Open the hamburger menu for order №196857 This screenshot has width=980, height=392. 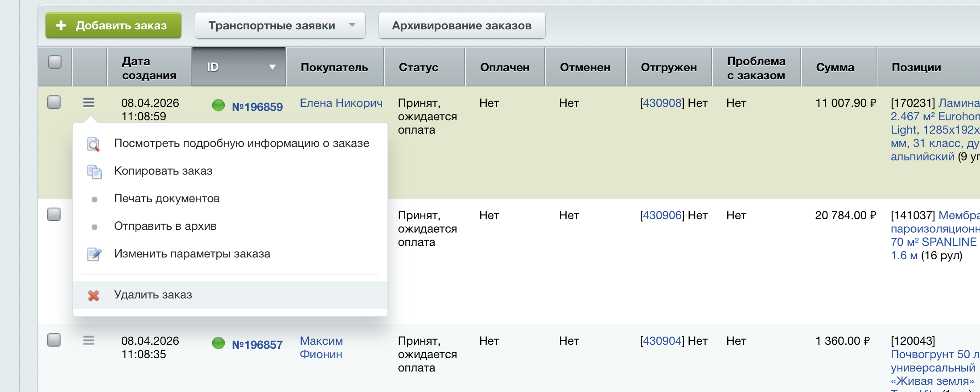click(89, 341)
